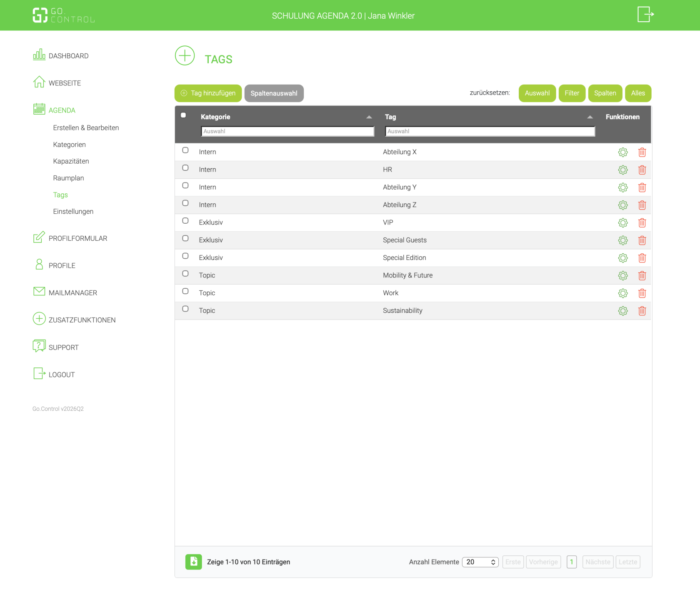Select the checkbox for the HR row

click(x=185, y=168)
